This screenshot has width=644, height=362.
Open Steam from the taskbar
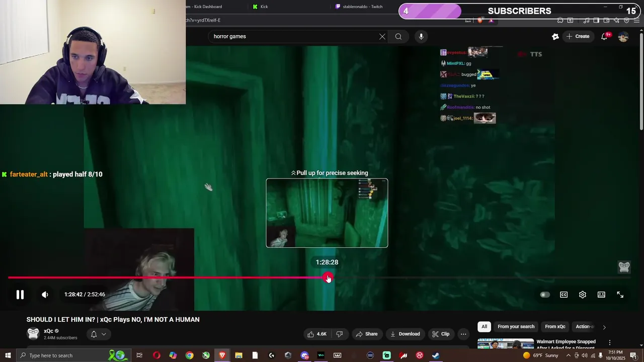coord(436,355)
